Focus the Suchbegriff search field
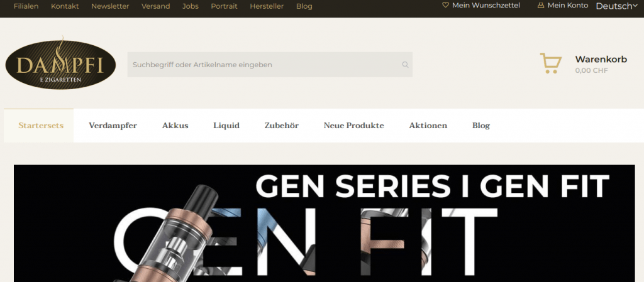Viewport: 644px width, 282px height. pos(270,65)
